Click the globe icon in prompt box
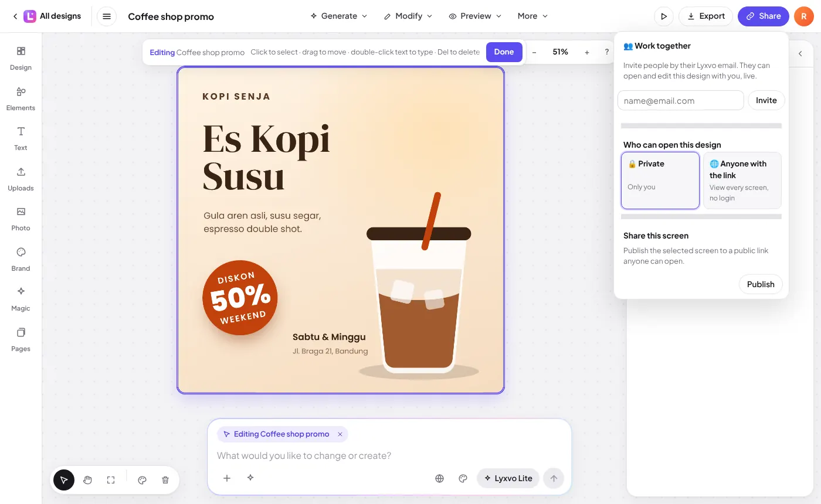The height and width of the screenshot is (504, 821). pyautogui.click(x=439, y=478)
